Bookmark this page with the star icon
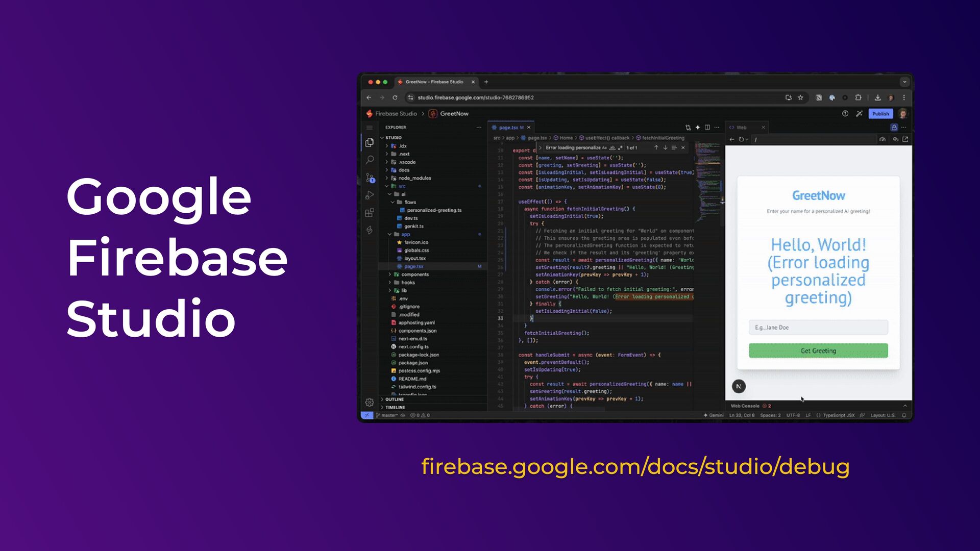Screen dimensions: 980x551 coord(800,97)
